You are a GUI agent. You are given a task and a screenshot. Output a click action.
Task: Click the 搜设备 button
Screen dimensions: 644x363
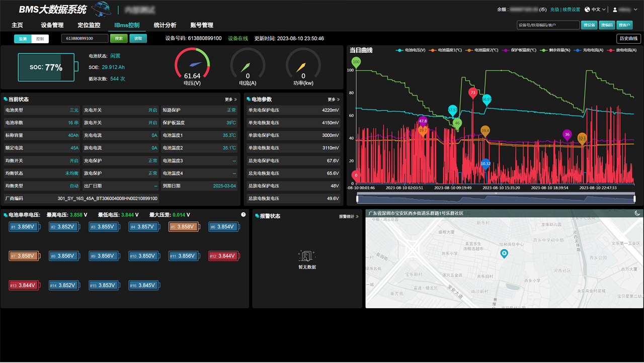[x=589, y=25]
